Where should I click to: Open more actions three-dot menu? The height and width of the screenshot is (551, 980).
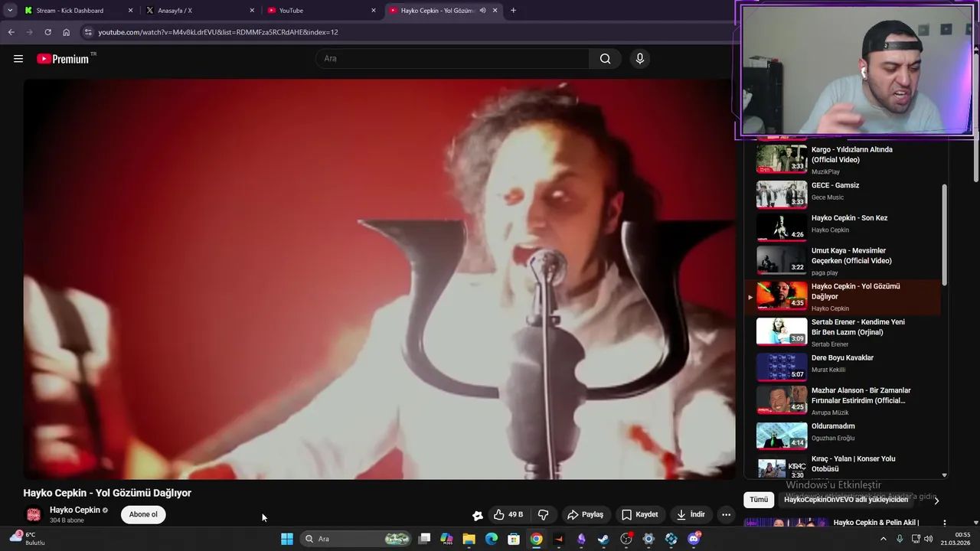click(726, 514)
